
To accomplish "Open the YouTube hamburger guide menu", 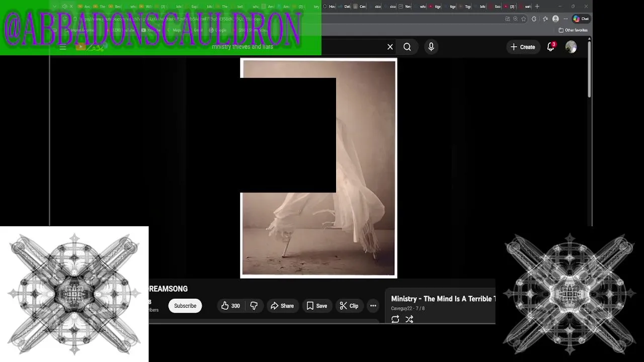I will tap(62, 47).
